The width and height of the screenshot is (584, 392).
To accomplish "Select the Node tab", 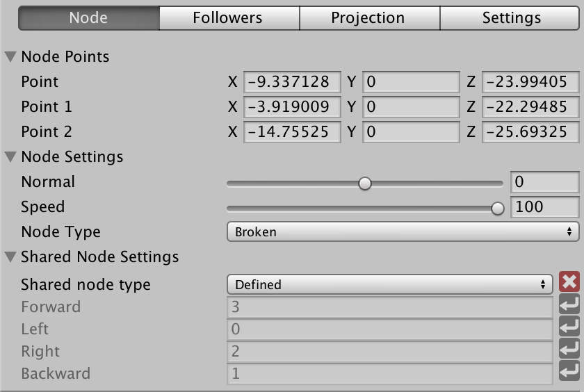I will pyautogui.click(x=89, y=17).
